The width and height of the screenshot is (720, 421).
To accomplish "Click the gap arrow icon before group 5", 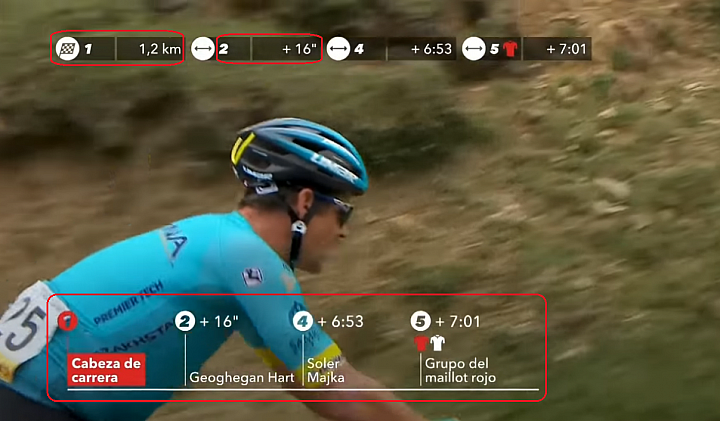I will coord(473,49).
